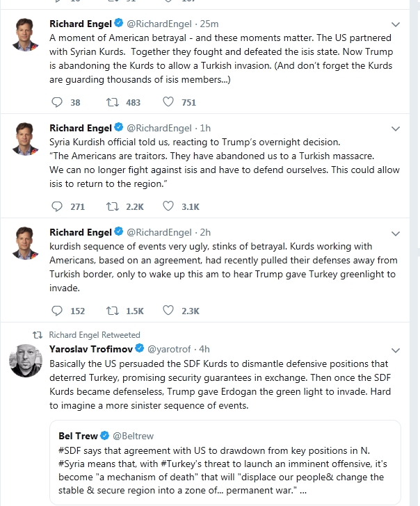The image size is (420, 506).
Task: Expand options chevron on Engel's 1h tweet
Action: coord(396,129)
